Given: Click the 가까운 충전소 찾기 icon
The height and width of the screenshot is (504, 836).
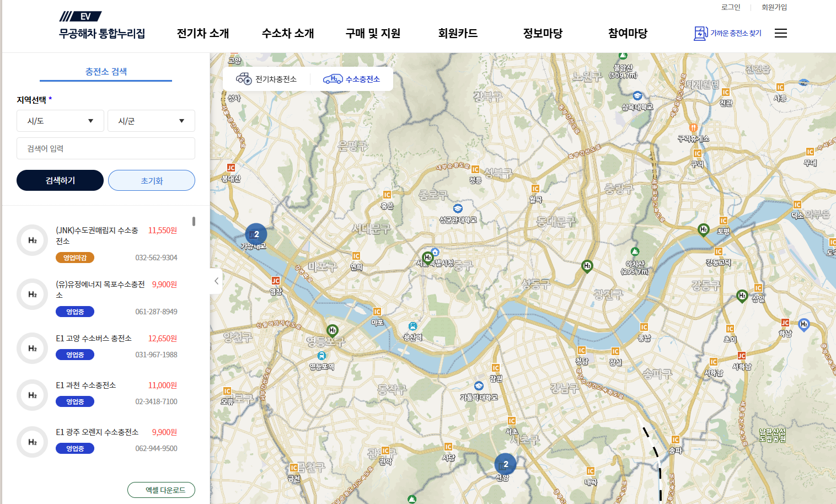Looking at the screenshot, I should click(700, 33).
